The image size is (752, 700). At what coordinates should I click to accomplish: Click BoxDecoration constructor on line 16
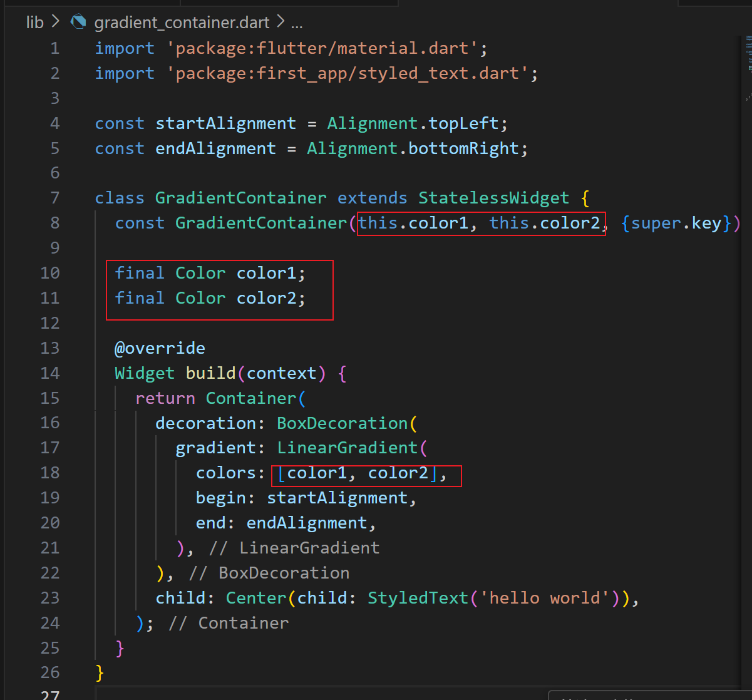[342, 423]
